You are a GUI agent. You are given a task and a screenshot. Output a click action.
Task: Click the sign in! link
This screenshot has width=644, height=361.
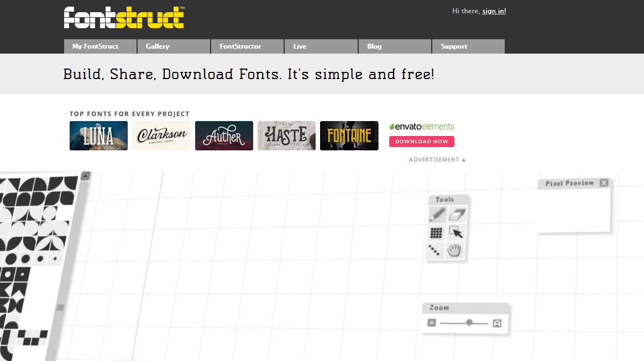pos(494,11)
